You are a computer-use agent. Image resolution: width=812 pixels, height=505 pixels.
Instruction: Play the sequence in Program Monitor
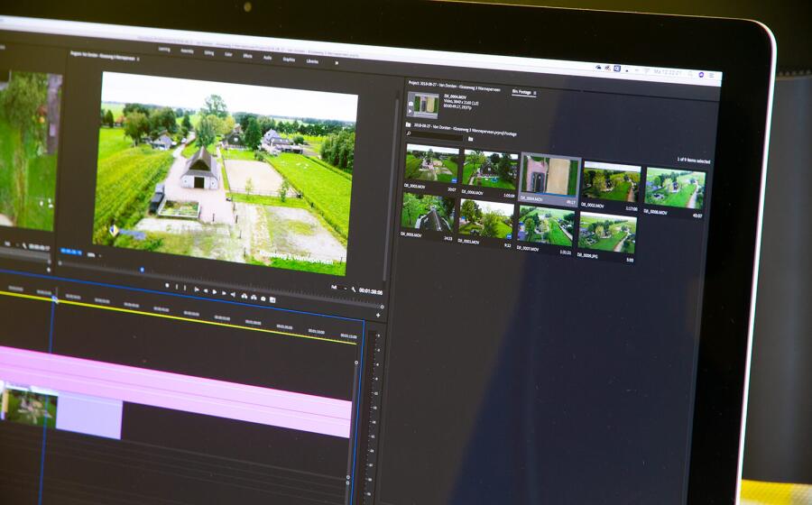[215, 292]
